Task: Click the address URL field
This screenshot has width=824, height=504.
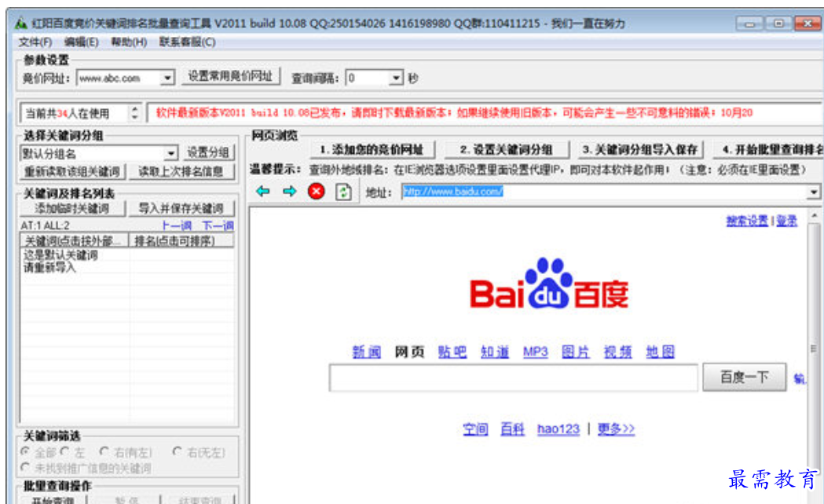Action: point(604,192)
